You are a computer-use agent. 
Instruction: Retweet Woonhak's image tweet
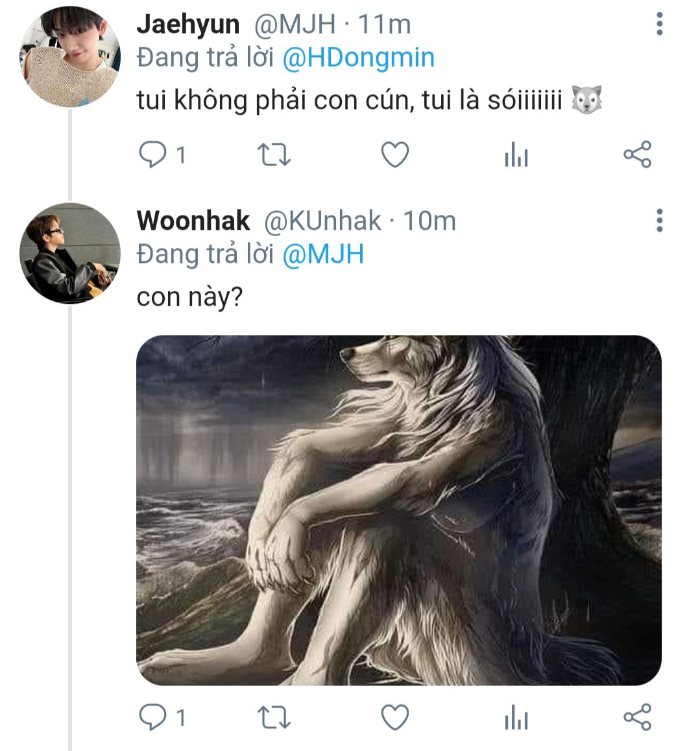click(x=274, y=718)
